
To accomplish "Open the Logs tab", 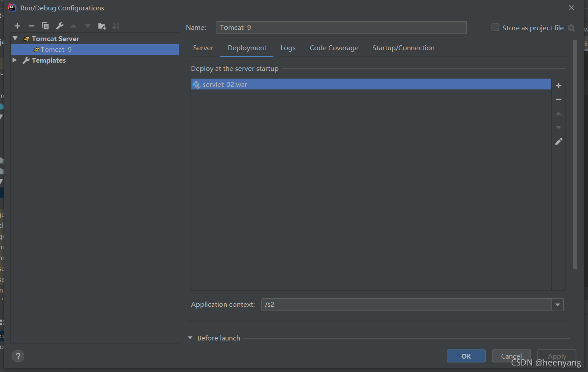I will pyautogui.click(x=288, y=48).
